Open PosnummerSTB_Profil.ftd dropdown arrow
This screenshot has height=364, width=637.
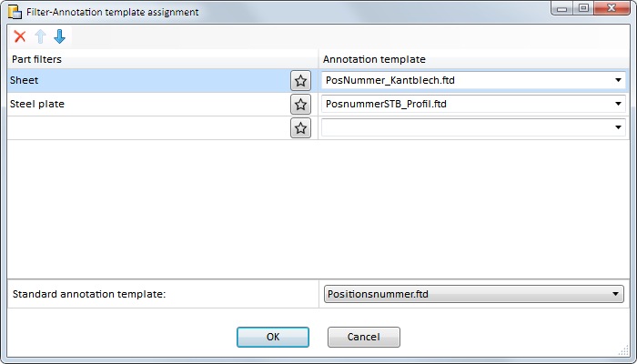pos(618,104)
